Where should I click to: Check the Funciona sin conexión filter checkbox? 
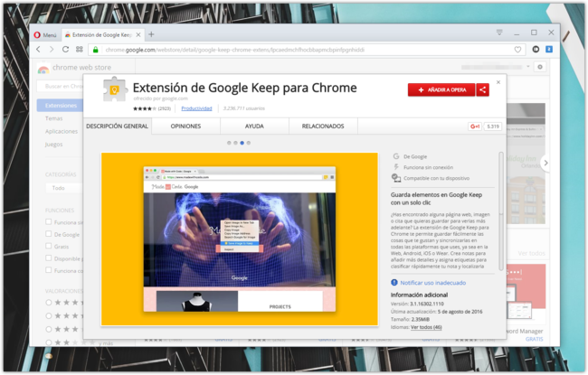[x=48, y=221]
